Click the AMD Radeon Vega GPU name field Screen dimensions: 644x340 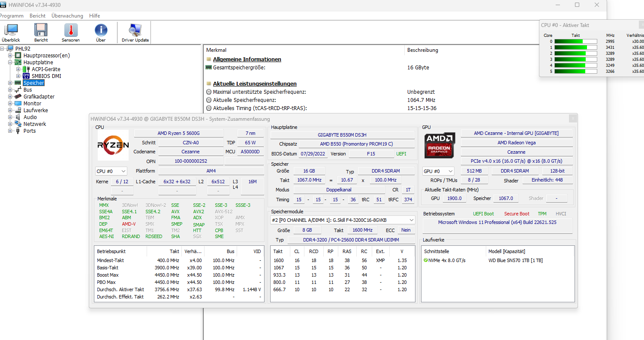click(517, 143)
